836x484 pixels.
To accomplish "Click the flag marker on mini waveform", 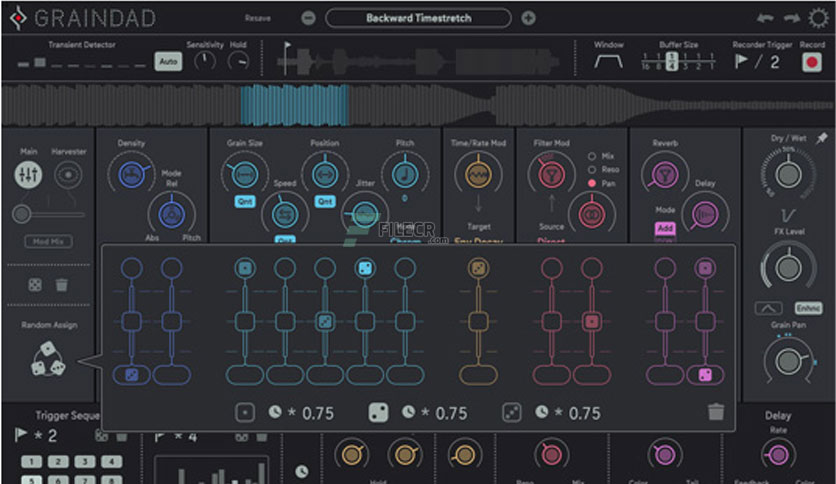I will 287,47.
